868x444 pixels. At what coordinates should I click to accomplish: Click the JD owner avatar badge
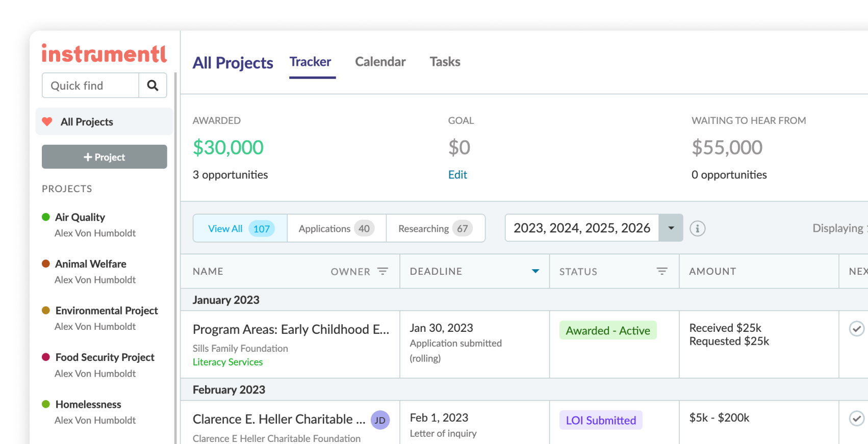[380, 420]
